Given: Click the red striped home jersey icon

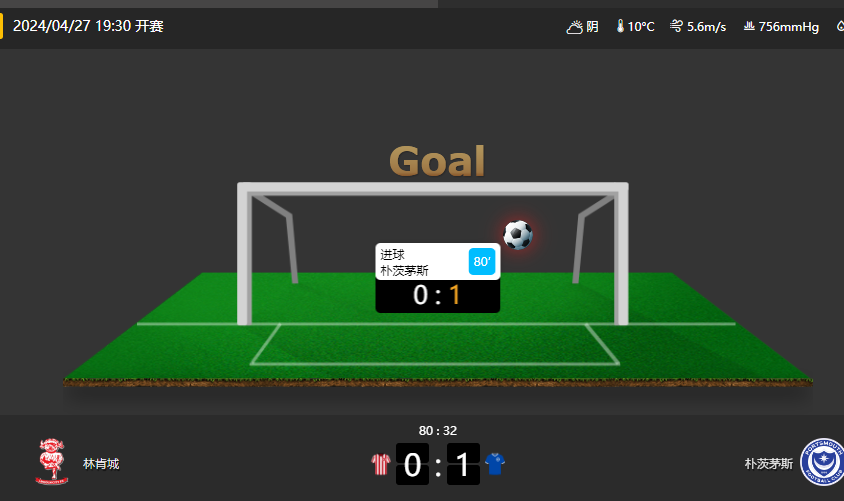Looking at the screenshot, I should (381, 464).
